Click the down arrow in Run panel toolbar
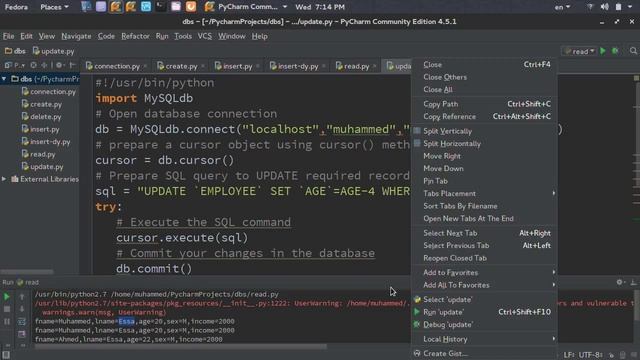The height and width of the screenshot is (360, 640). [22, 309]
